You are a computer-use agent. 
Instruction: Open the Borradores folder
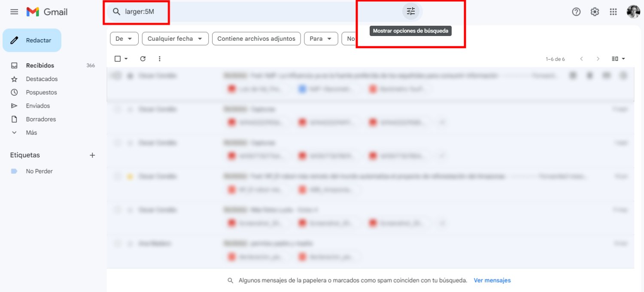pos(41,119)
